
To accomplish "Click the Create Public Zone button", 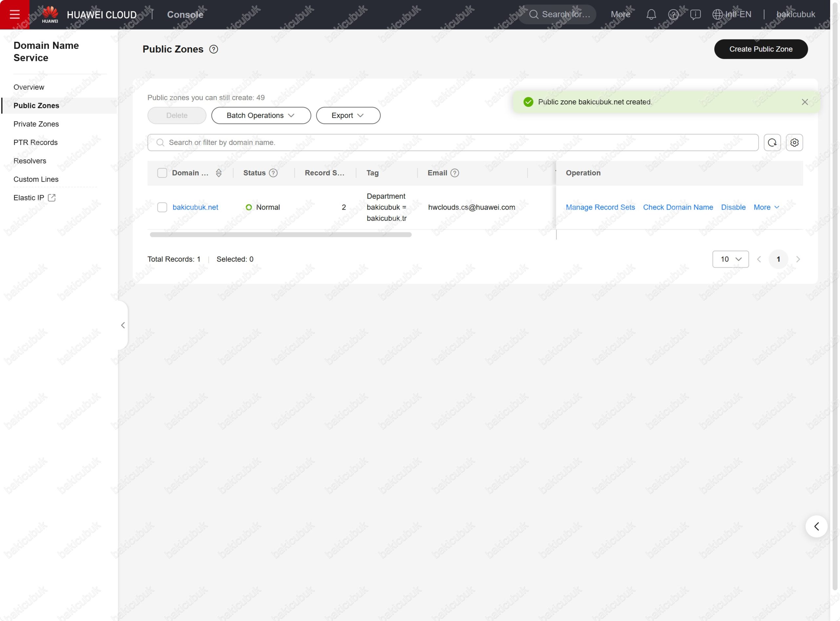I will [x=761, y=49].
